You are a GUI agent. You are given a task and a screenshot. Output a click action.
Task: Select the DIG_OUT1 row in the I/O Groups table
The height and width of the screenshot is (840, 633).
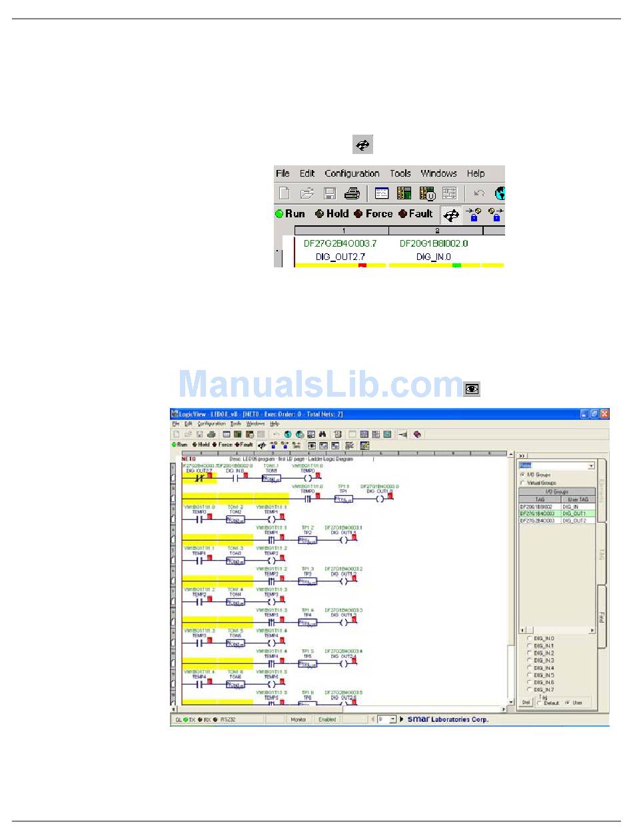(x=557, y=514)
